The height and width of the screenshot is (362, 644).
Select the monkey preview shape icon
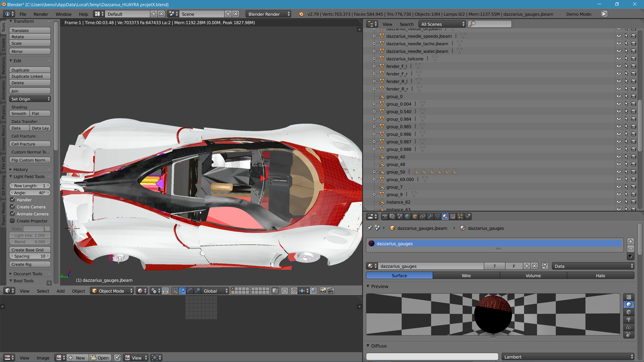(x=629, y=320)
